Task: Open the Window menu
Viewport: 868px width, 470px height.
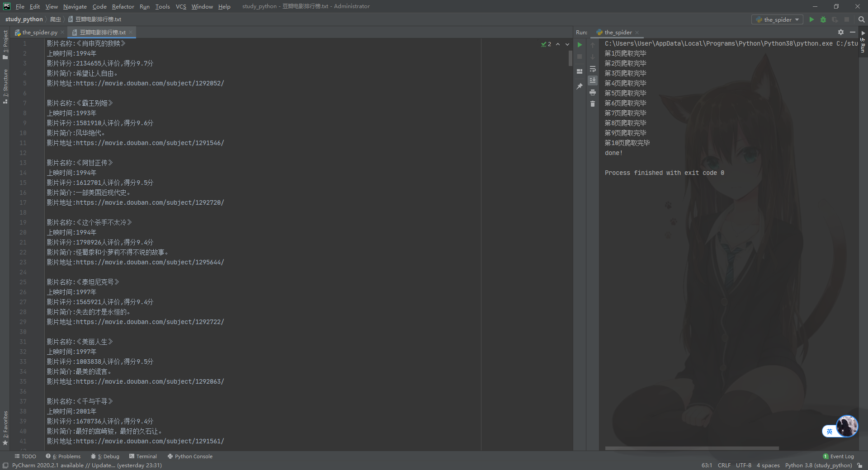Action: pos(202,6)
